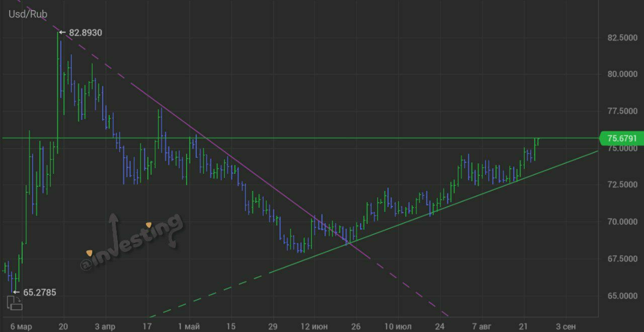Click the '1 май' date label
644x332 pixels.
tap(189, 326)
